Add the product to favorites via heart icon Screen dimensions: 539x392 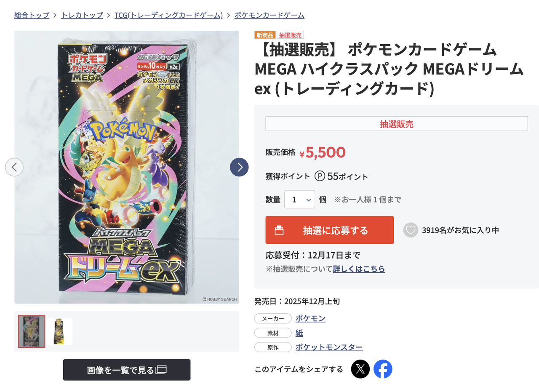[411, 230]
